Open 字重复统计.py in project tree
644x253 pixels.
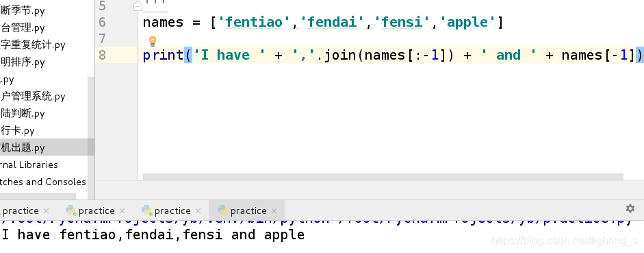tap(33, 45)
